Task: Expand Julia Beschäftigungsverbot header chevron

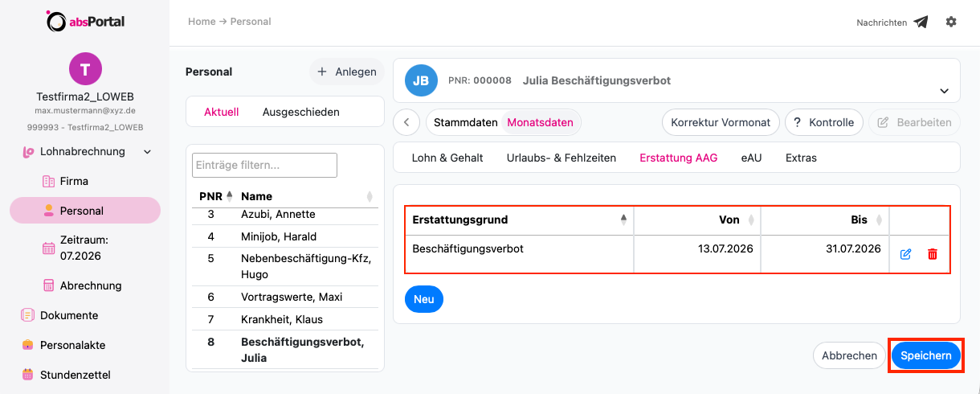Action: (x=944, y=91)
